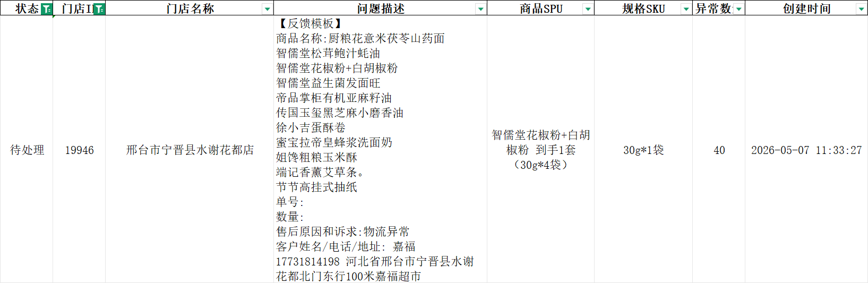868x283 pixels.
Task: Open the 异常数 column filter arrow
Action: [x=738, y=9]
